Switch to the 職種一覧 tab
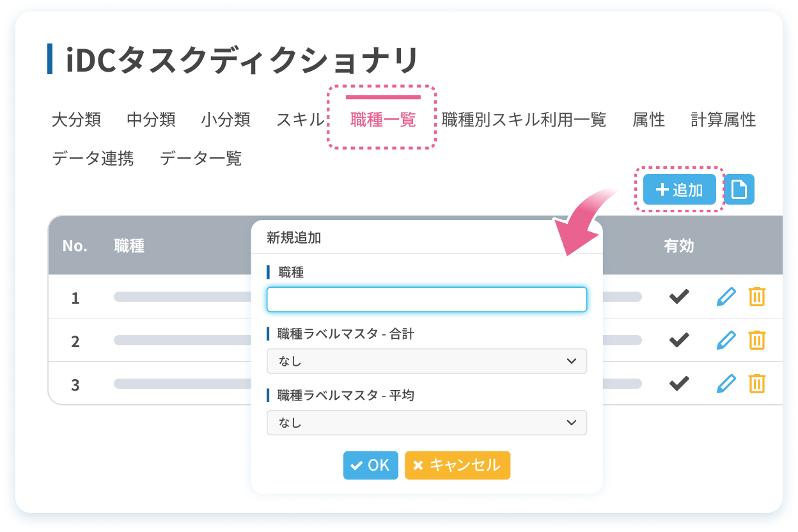This screenshot has width=798, height=532. click(x=382, y=120)
